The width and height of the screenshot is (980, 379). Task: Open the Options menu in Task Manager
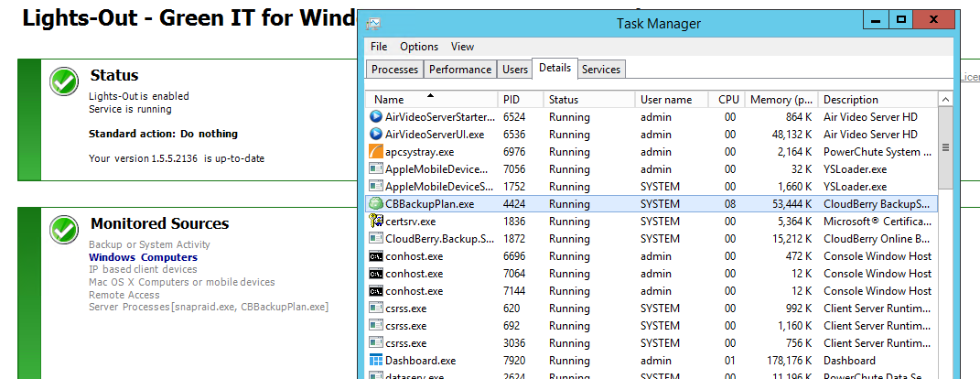click(x=419, y=47)
